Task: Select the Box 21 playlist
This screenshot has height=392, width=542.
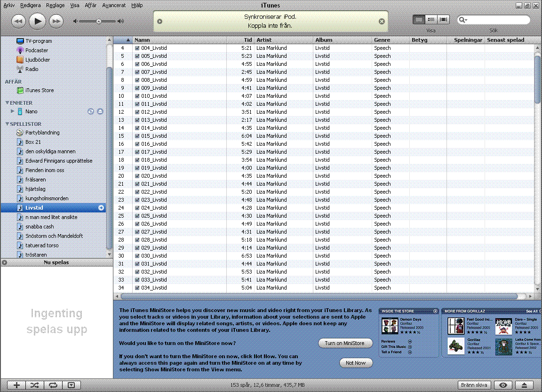Action: [x=33, y=142]
